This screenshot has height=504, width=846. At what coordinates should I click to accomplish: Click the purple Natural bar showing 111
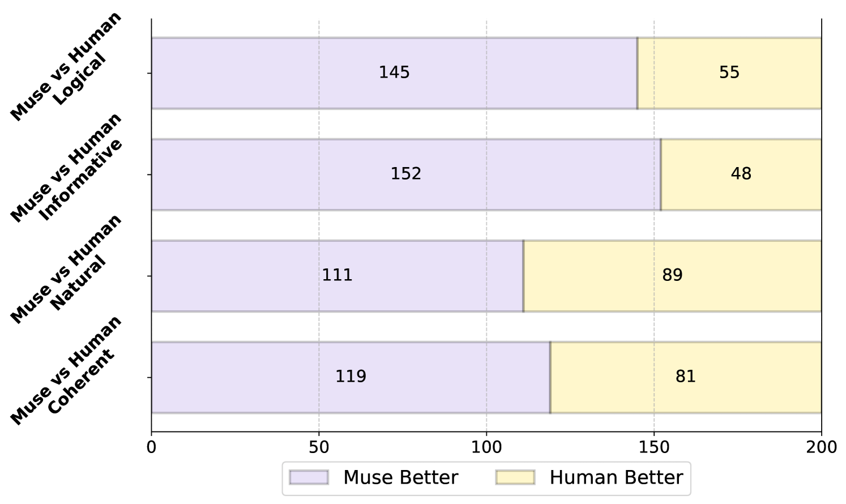(337, 276)
